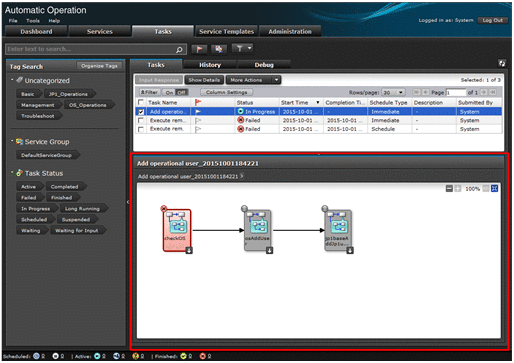The height and width of the screenshot is (363, 514).
Task: Click the refresh icon at panel top right
Action: 502,63
